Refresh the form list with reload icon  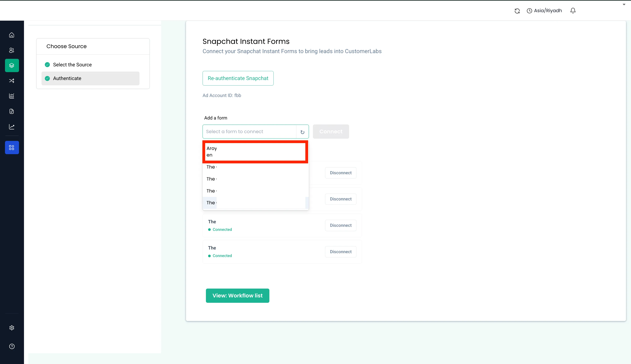[302, 132]
